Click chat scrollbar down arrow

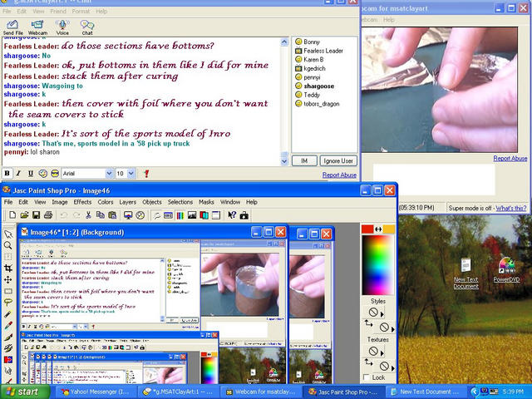284,162
